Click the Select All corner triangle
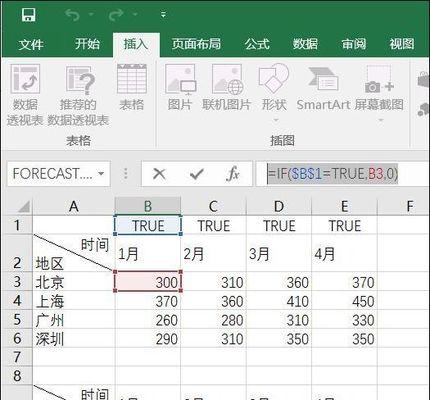The width and height of the screenshot is (430, 400). point(23,207)
